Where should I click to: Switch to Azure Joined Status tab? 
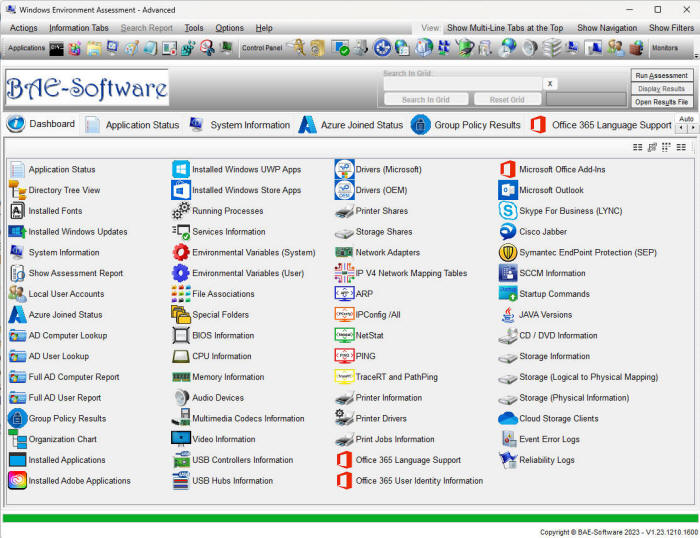tap(351, 125)
